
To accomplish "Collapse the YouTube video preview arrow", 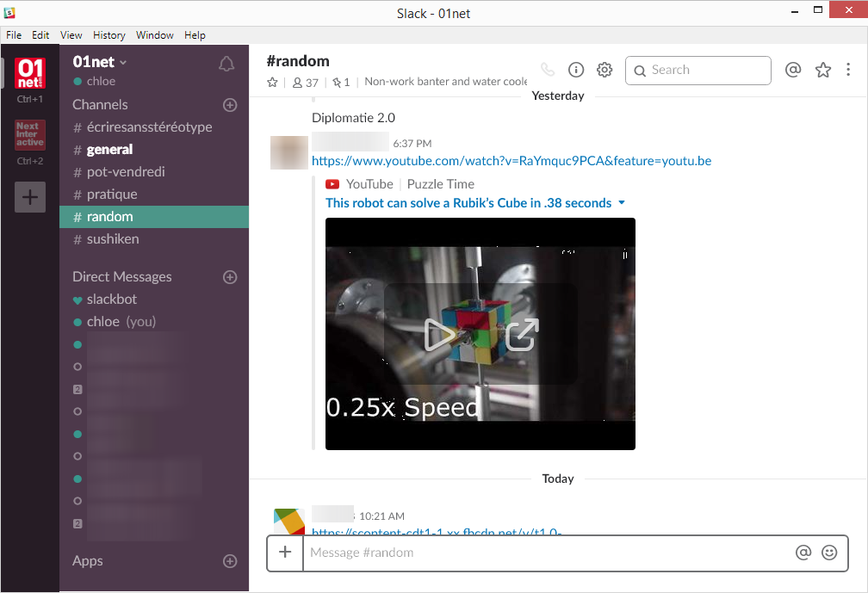I will tap(622, 203).
